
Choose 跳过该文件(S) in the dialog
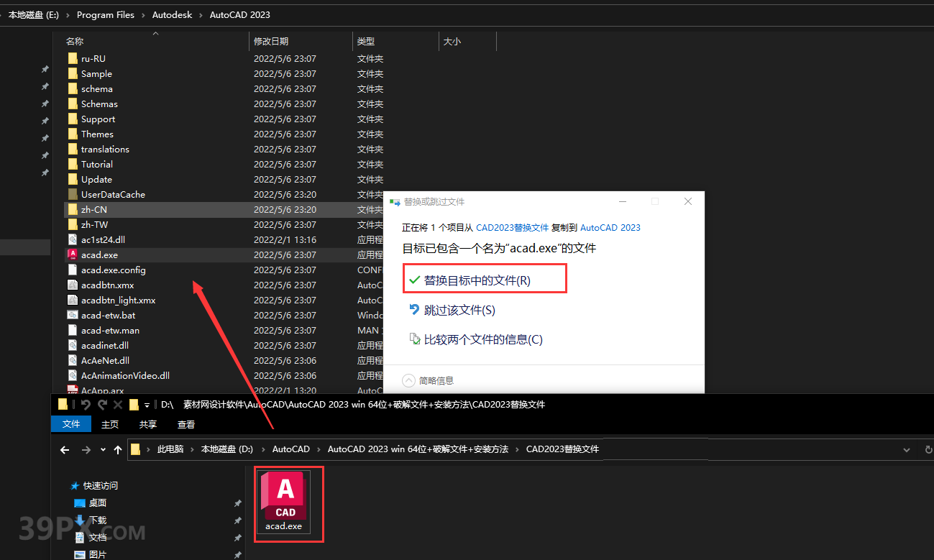[452, 310]
